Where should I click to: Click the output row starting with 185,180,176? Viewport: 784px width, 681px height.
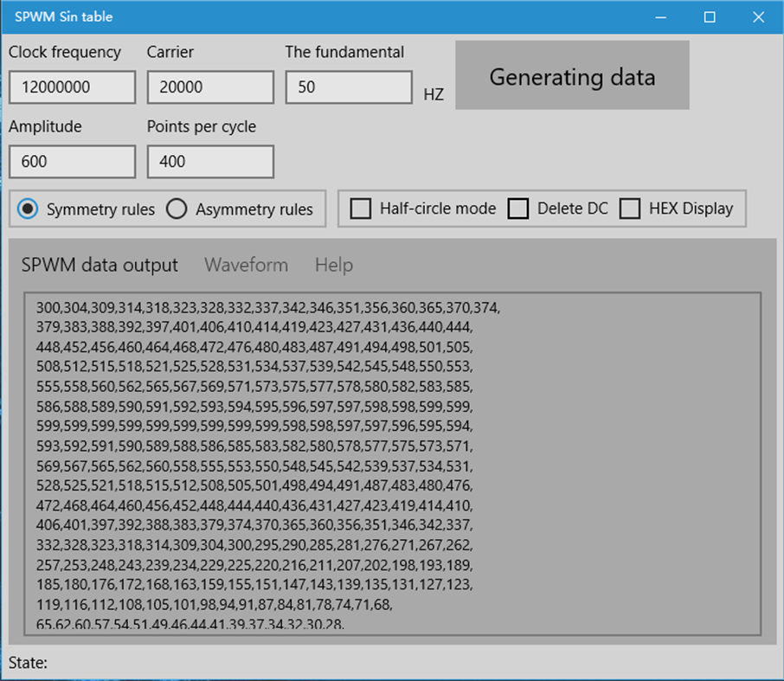click(x=254, y=584)
